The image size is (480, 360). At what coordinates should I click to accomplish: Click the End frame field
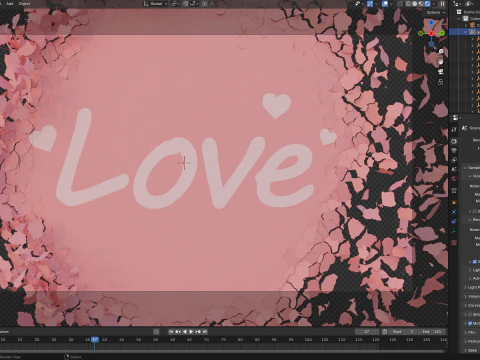432,332
